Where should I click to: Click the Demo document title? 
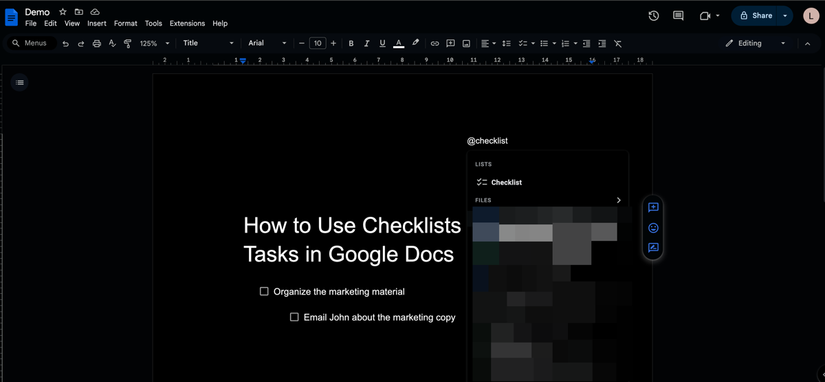point(37,12)
